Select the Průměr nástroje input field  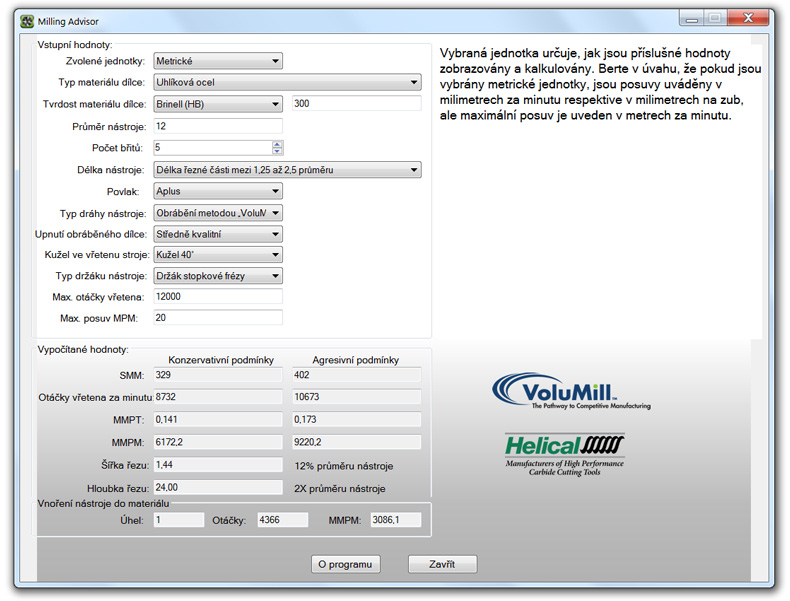218,126
